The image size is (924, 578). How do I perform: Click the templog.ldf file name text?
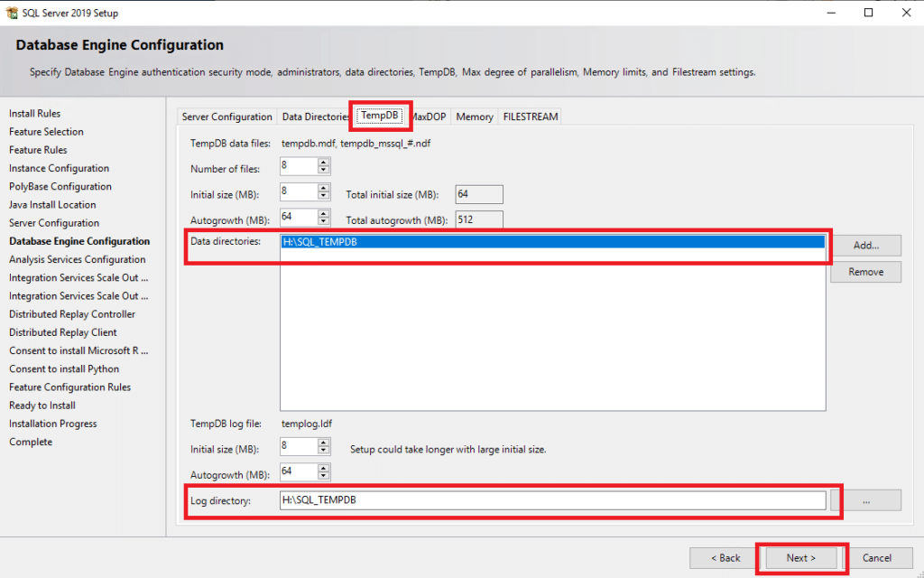coord(307,424)
